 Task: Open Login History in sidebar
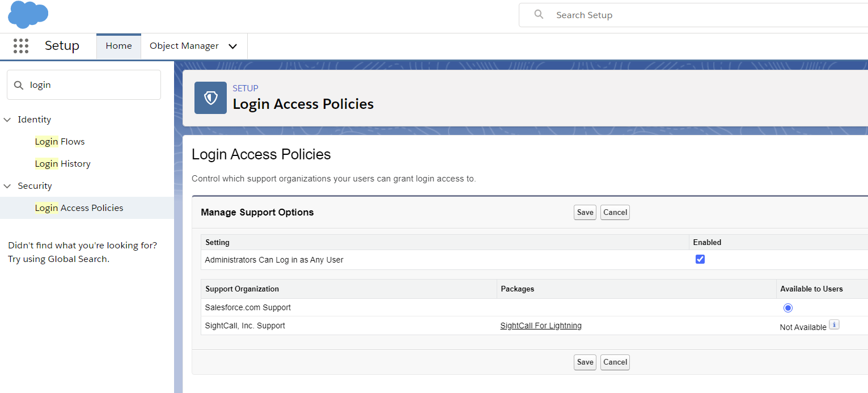click(x=62, y=164)
